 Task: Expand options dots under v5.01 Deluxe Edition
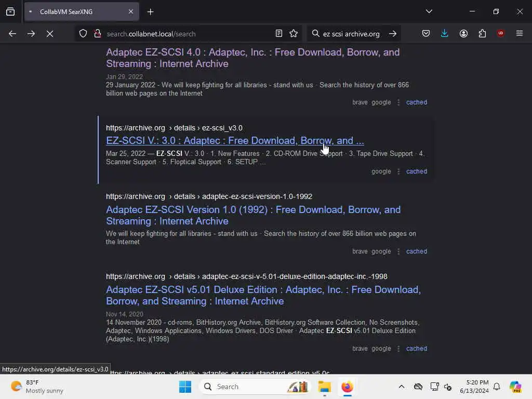coord(398,349)
